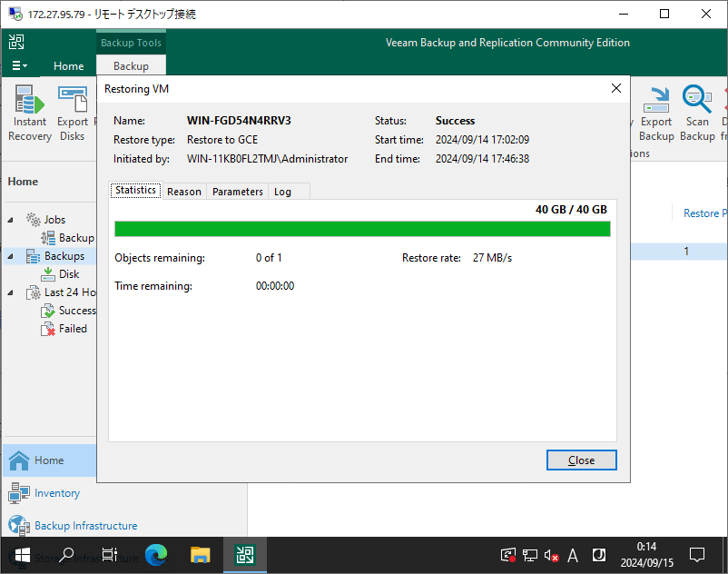
Task: Launch Microsoft Edge from the taskbar
Action: (x=156, y=555)
